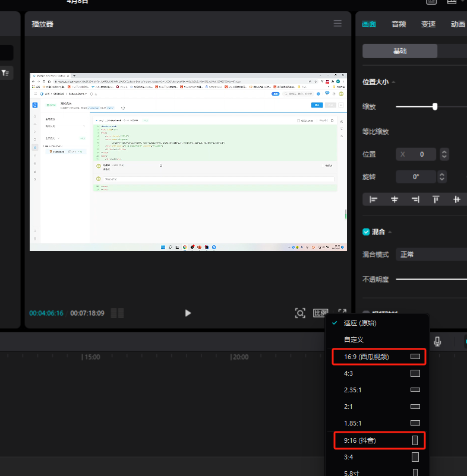Screen dimensions: 467x476
Task: Click the microphone record voiceover icon
Action: pyautogui.click(x=437, y=341)
